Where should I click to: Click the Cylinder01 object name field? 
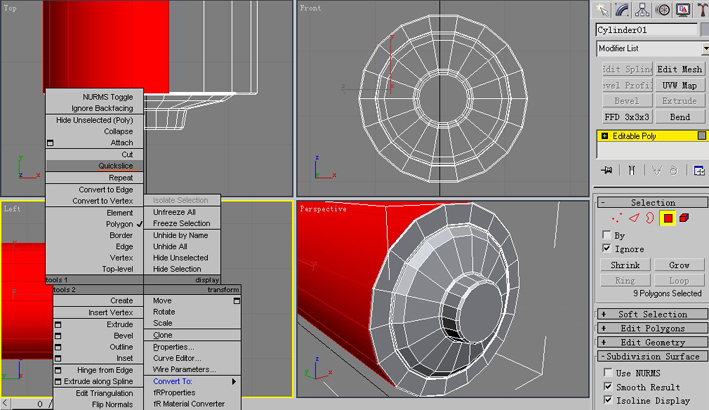pyautogui.click(x=645, y=30)
